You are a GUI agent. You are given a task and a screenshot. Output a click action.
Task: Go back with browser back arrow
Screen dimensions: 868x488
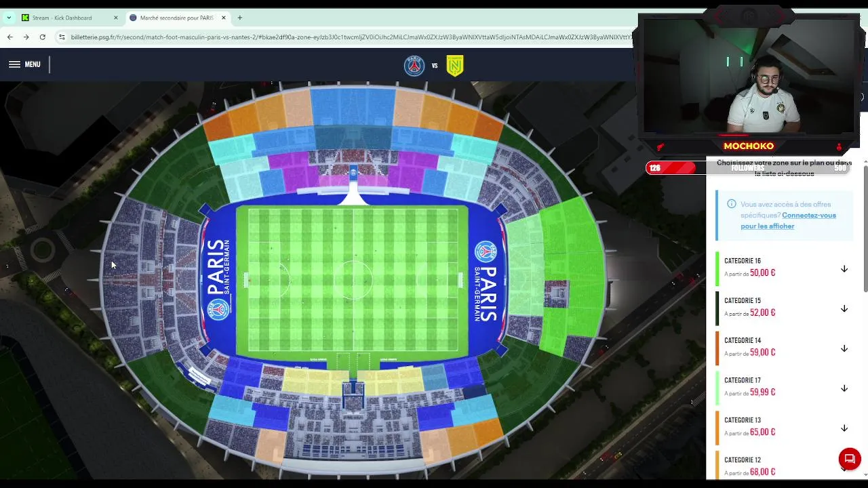tap(9, 37)
